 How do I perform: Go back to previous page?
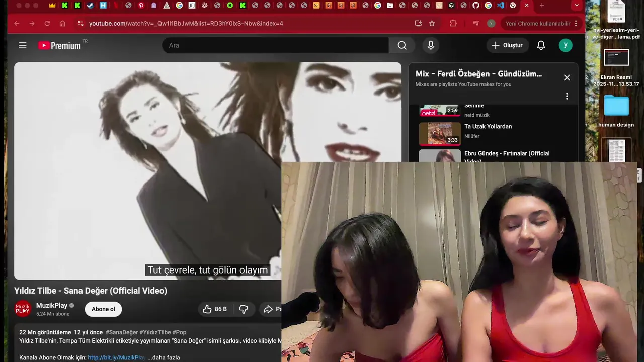click(17, 23)
